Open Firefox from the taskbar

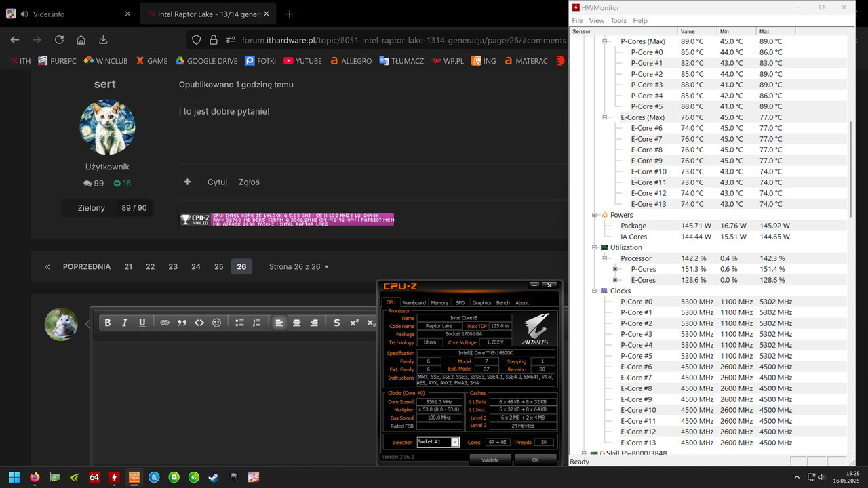[x=35, y=477]
